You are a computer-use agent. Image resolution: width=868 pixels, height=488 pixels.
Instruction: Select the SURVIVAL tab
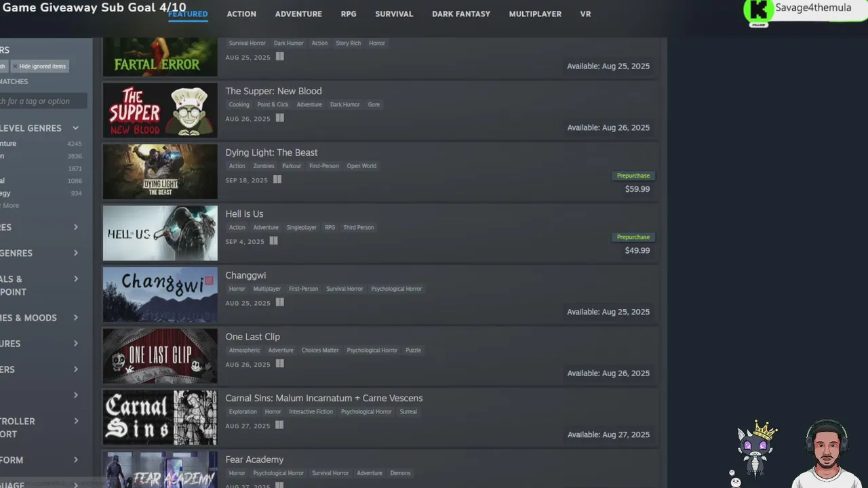[394, 14]
